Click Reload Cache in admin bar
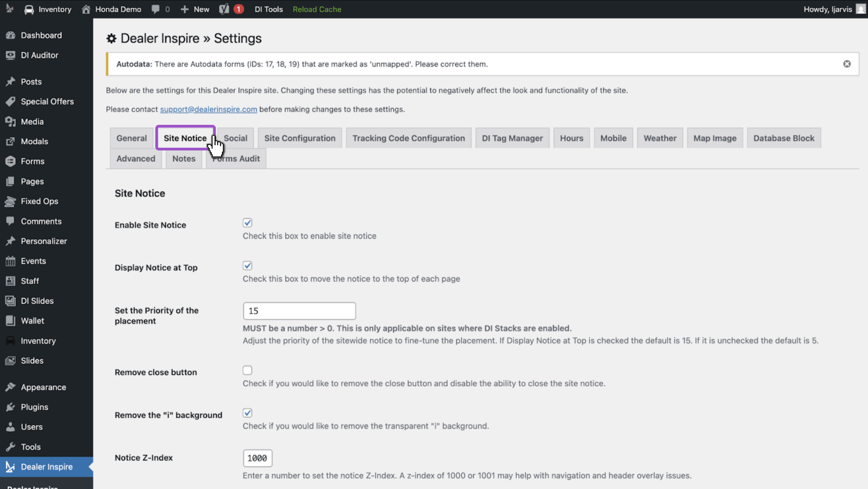Screen dimensions: 868x489 coord(317,9)
